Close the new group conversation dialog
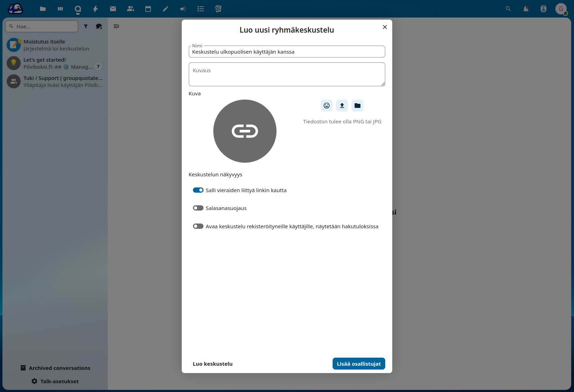This screenshot has width=574, height=392. pyautogui.click(x=385, y=27)
